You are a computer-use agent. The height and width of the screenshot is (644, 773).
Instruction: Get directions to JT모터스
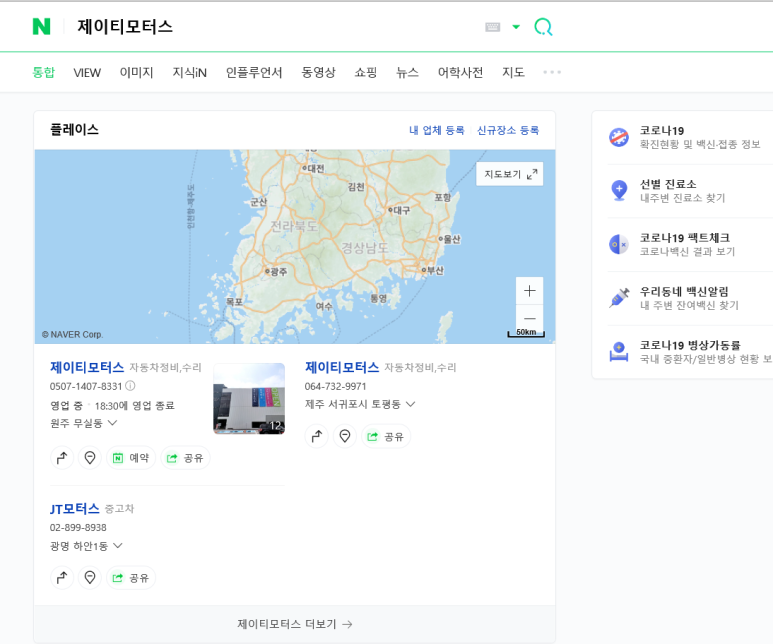click(x=62, y=577)
